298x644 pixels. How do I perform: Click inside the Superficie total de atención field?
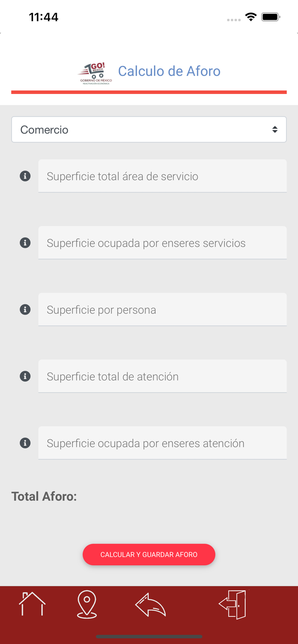[163, 376]
